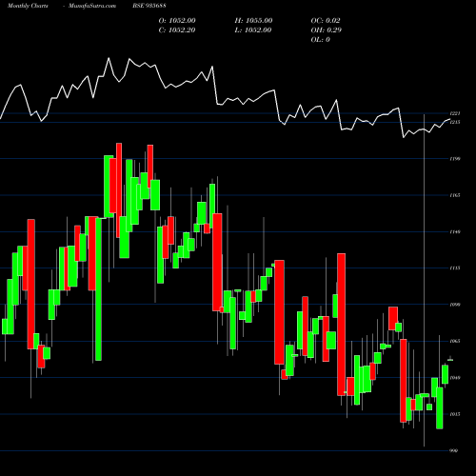Viewport: 476px width, 476px height.
Task: Click the 999 price axis label
Action: 454,450
